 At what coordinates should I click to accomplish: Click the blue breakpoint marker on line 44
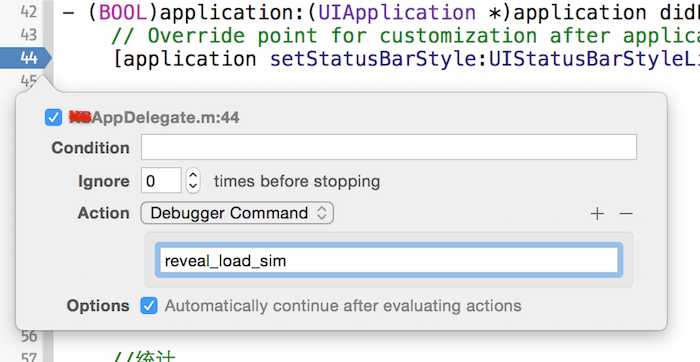coord(26,58)
